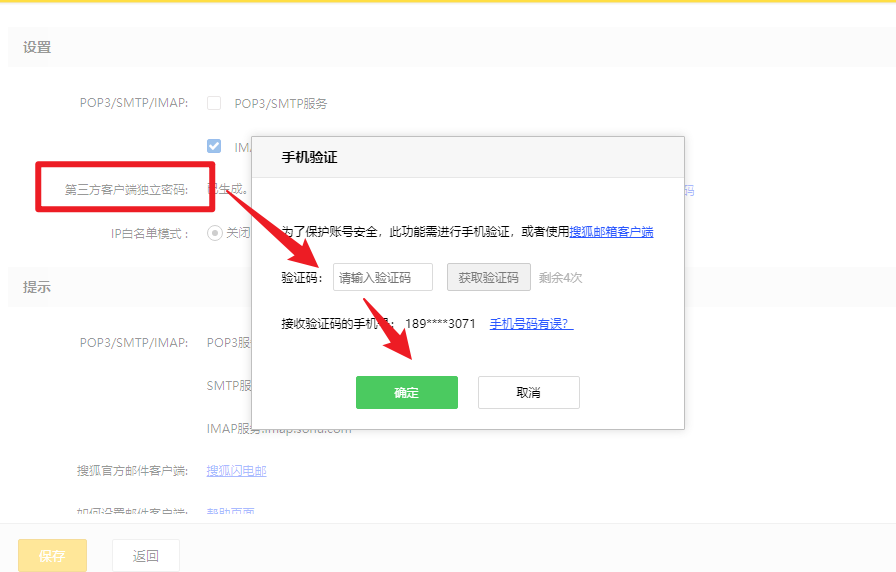Click the yellow 保存 button
The image size is (896, 572).
[x=52, y=555]
